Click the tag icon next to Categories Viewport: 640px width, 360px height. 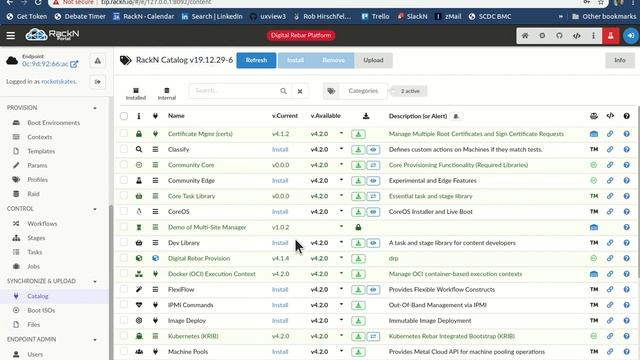(x=331, y=91)
